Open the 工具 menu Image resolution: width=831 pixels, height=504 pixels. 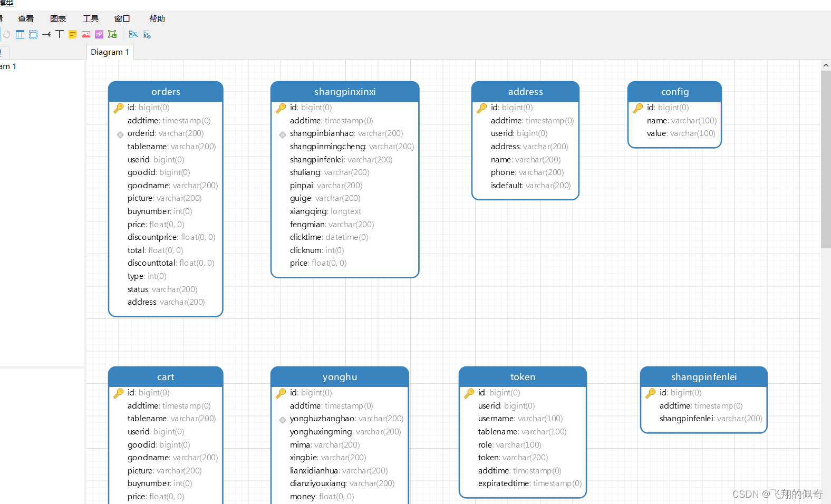[91, 19]
